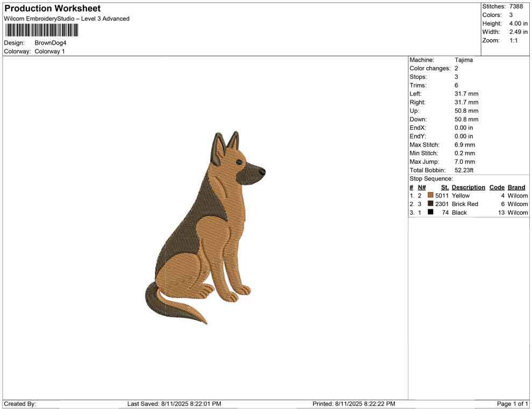Select the Machine Tajima entry
Viewport: 532px width, 409px height.
click(464, 60)
